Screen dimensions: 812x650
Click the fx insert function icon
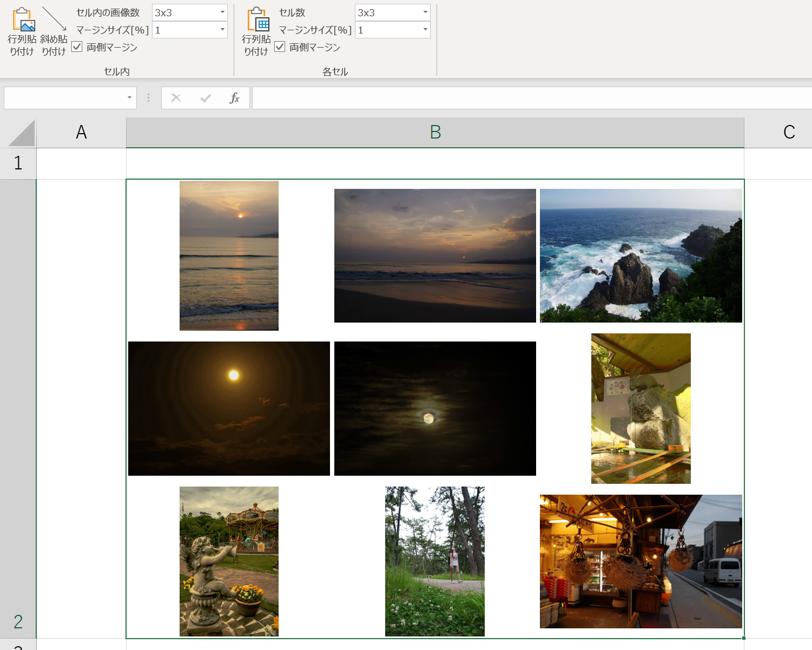coord(234,98)
